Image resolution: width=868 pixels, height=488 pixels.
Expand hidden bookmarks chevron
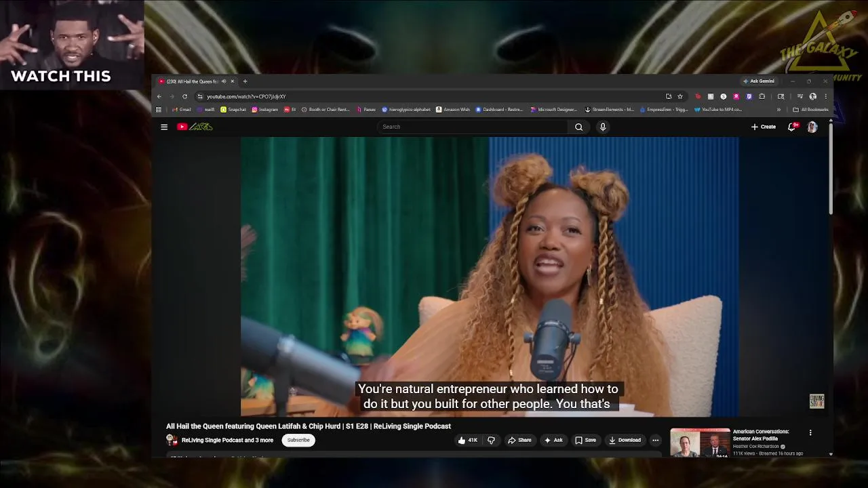(x=778, y=110)
